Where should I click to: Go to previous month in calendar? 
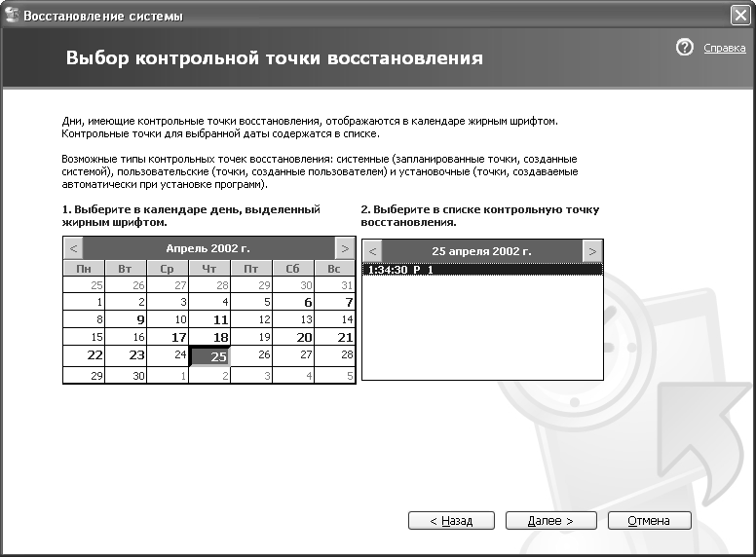pyautogui.click(x=73, y=248)
